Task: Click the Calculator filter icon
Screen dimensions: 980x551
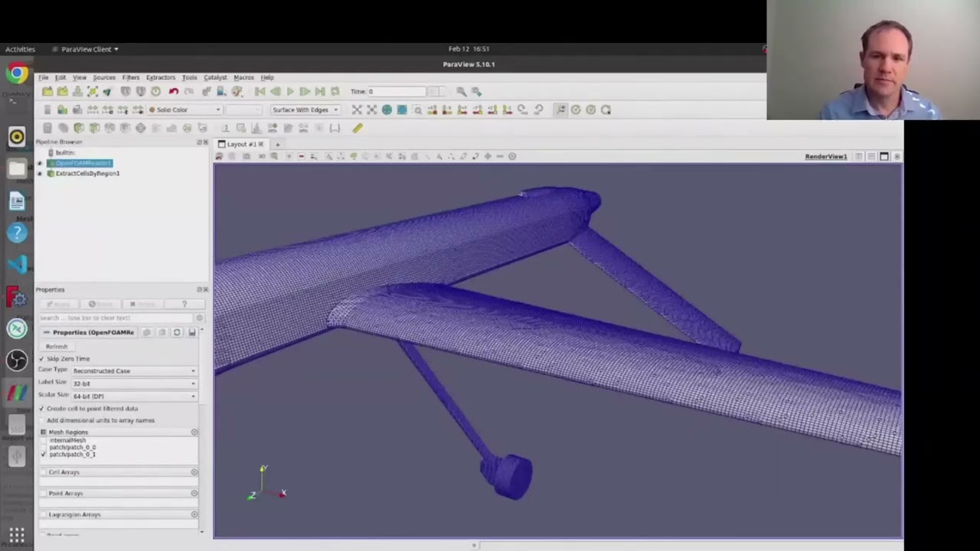Action: pos(47,128)
